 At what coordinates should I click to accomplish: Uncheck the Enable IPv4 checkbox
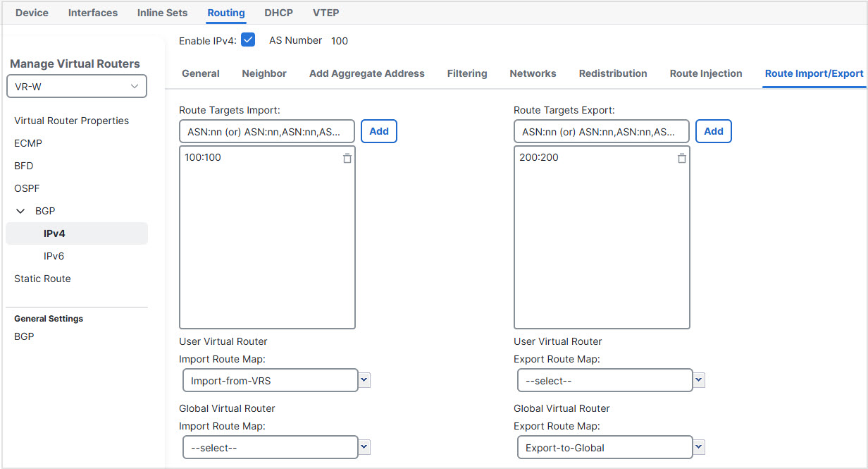(248, 40)
